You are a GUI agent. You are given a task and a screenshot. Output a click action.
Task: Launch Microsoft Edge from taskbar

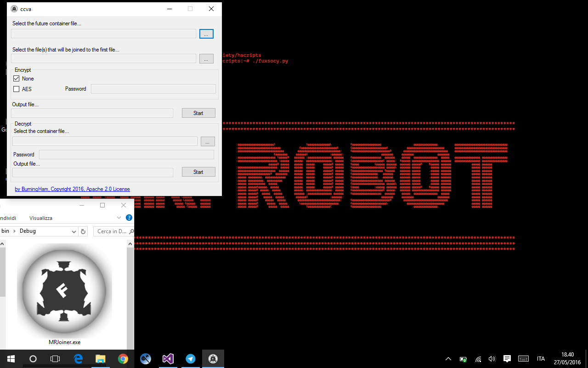pos(78,359)
